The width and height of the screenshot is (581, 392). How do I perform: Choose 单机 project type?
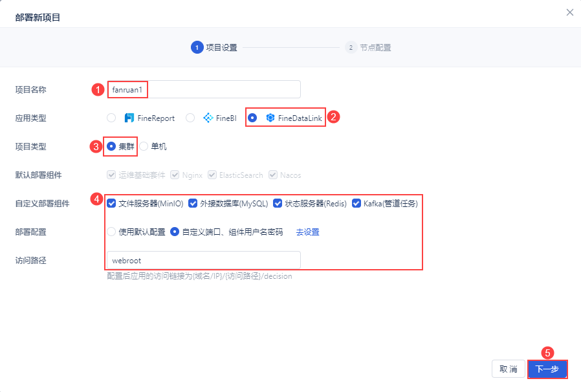tap(144, 146)
